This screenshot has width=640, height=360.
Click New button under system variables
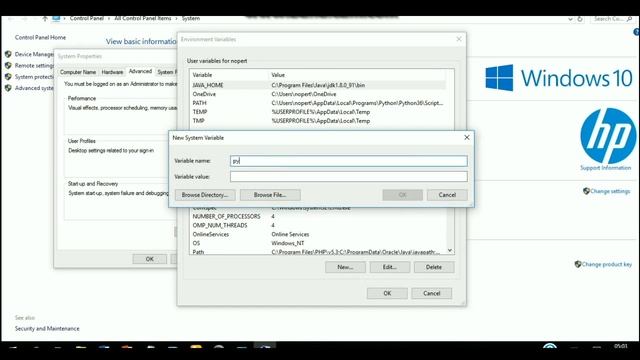point(345,267)
